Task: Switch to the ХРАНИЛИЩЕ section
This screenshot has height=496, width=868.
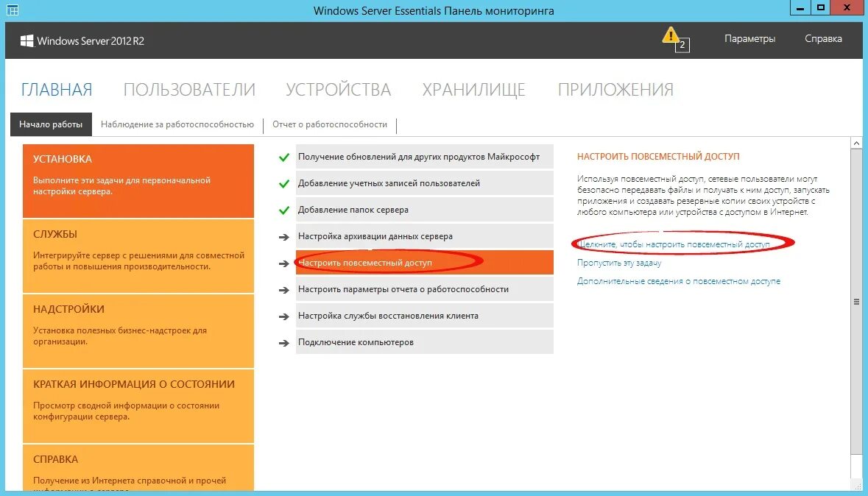Action: 474,90
